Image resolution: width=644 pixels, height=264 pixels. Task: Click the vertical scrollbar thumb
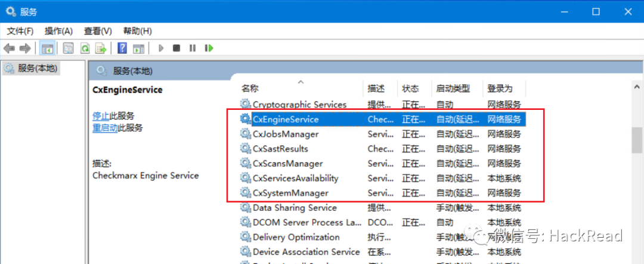pos(637,140)
